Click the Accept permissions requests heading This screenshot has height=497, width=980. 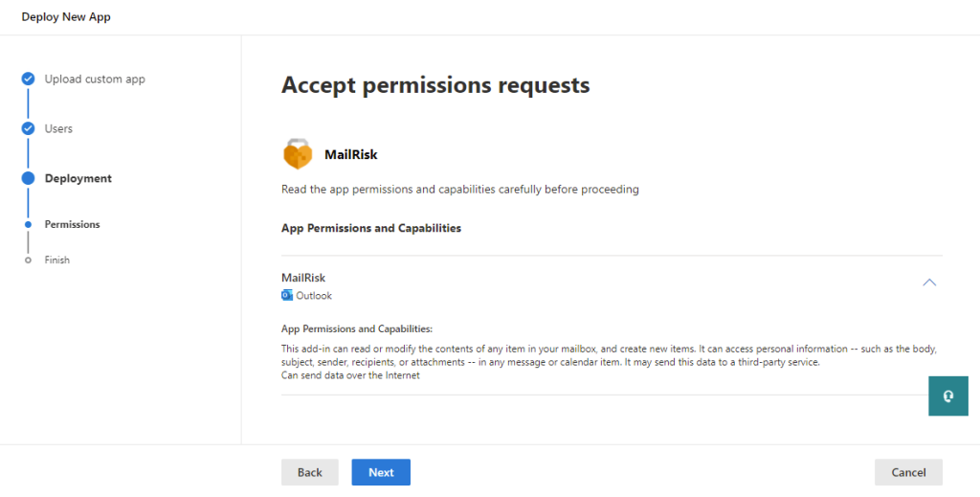tap(435, 85)
